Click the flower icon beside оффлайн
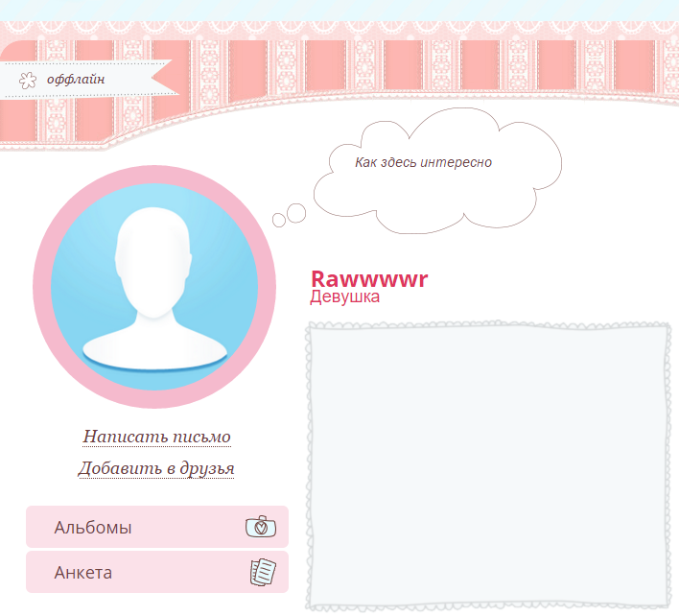 pyautogui.click(x=28, y=81)
